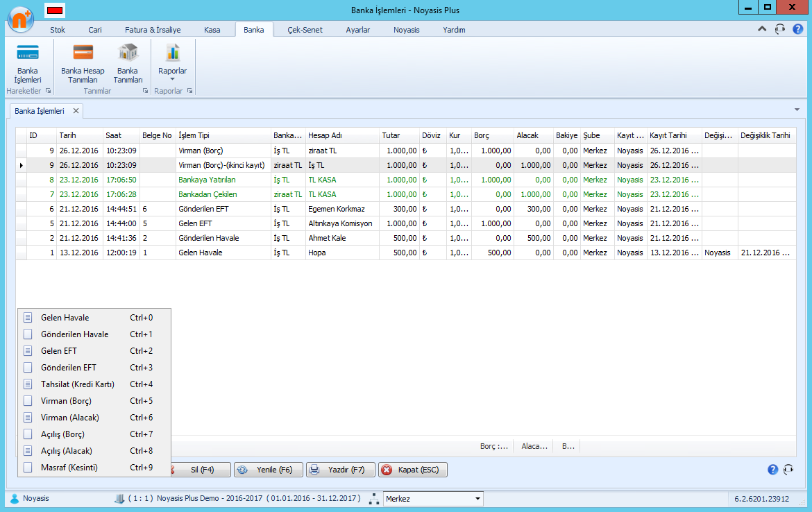This screenshot has width=812, height=512.
Task: Choose Virman (Borç) from the menu
Action: point(94,401)
